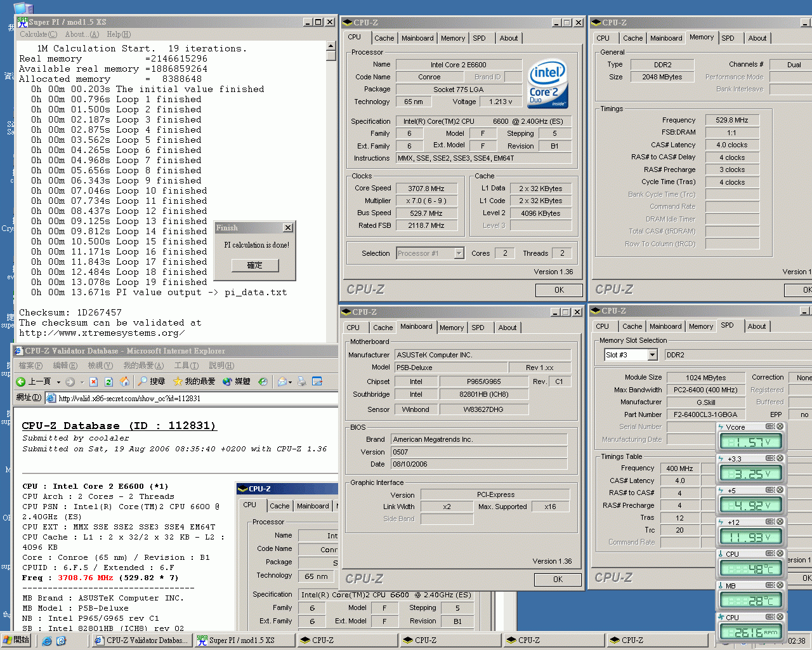This screenshot has width=812, height=650.
Task: Click OK in the CPU-Z CPU window
Action: click(x=559, y=290)
